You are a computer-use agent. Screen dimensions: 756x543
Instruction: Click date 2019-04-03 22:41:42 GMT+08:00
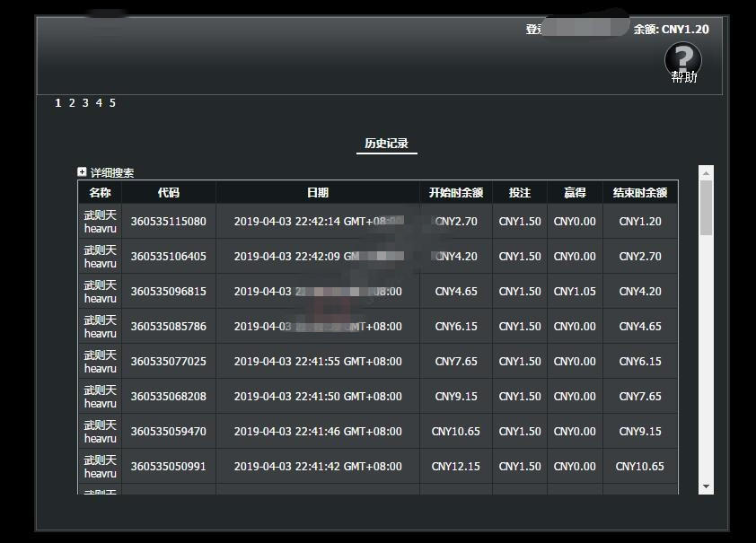click(x=318, y=467)
